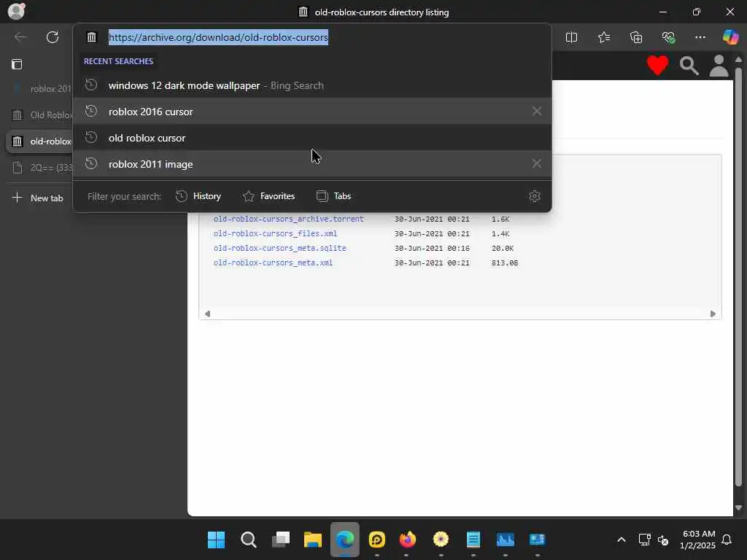Open the yellow flower app taskbar icon
This screenshot has height=560, width=747.
pos(441,540)
